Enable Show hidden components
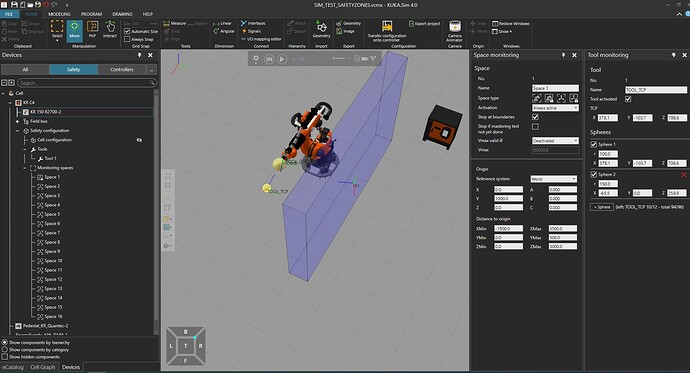This screenshot has height=373, width=690. [5, 357]
